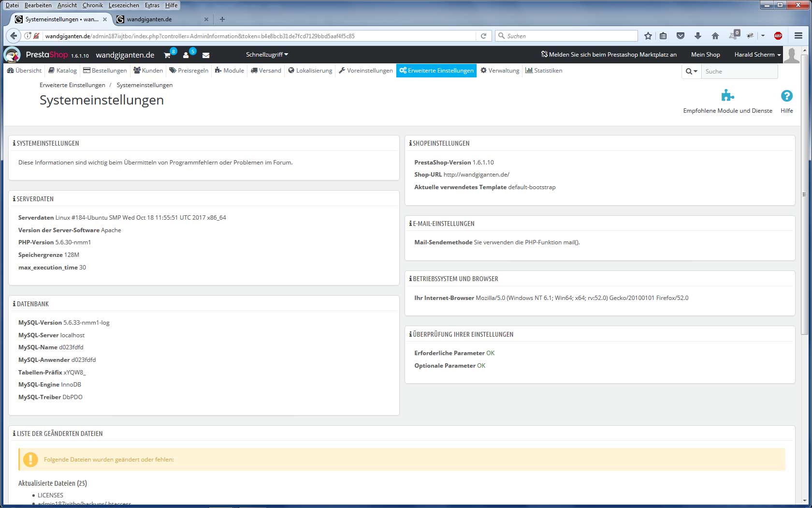Open Empfohlene Module und Dienste
The image size is (812, 508).
click(x=727, y=102)
